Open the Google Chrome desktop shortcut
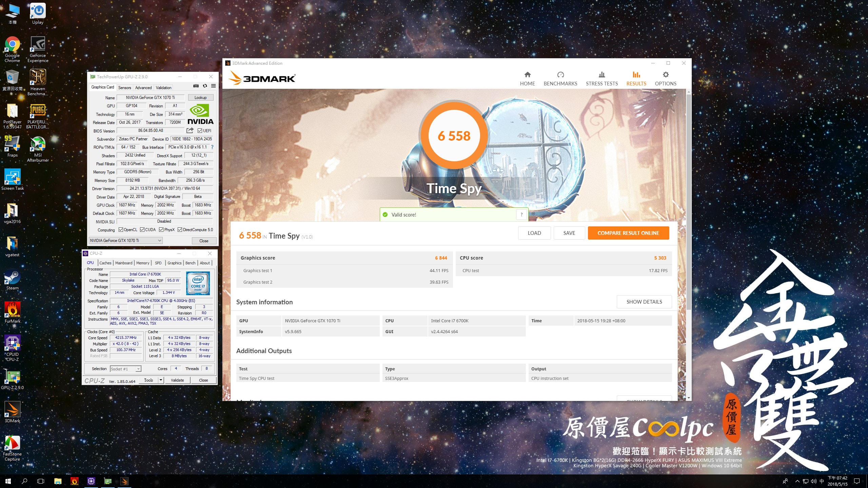This screenshot has width=868, height=488. (12, 49)
